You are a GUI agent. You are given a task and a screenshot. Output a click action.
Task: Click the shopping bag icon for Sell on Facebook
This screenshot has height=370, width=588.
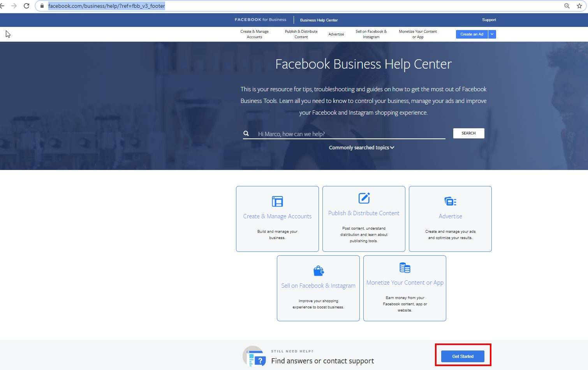coord(319,271)
